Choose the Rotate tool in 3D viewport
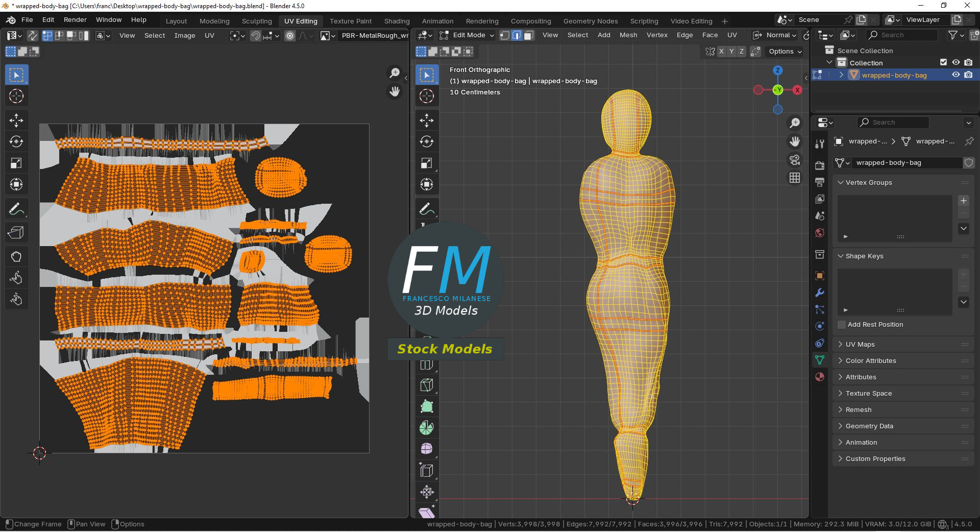The image size is (980, 532). [x=427, y=142]
